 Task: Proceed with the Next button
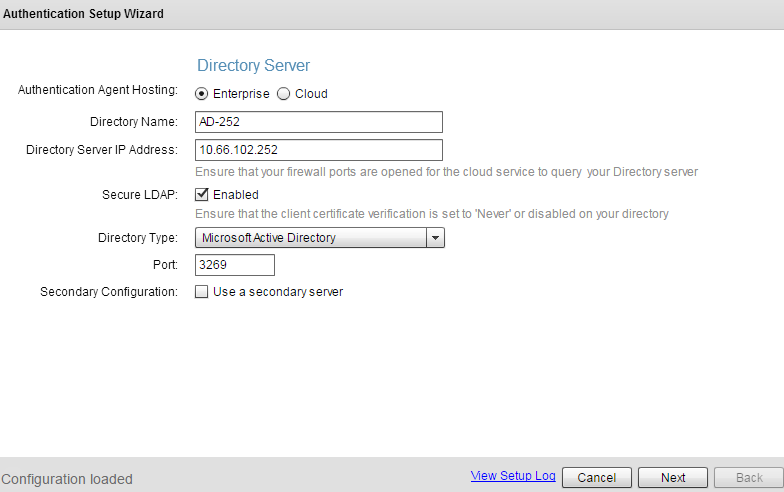click(x=673, y=478)
